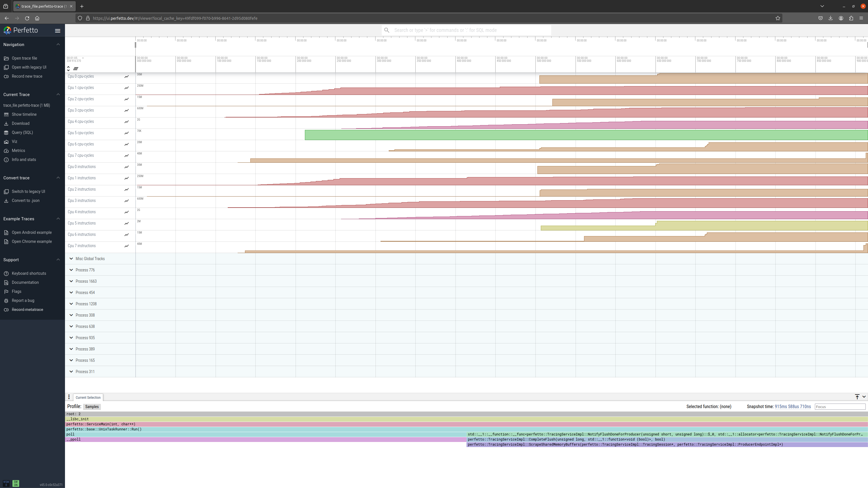Toggle expand-all tracks arrows icon
The image size is (868, 488).
pyautogui.click(x=68, y=68)
